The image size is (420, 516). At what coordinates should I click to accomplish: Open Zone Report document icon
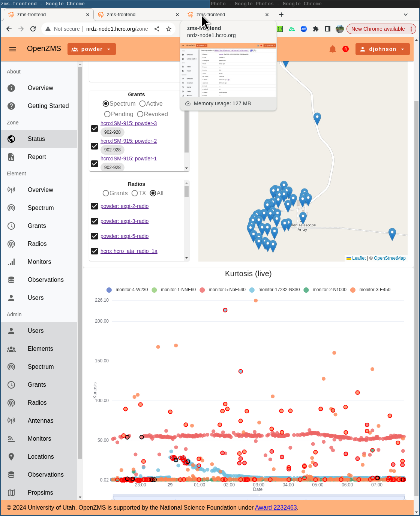click(11, 157)
